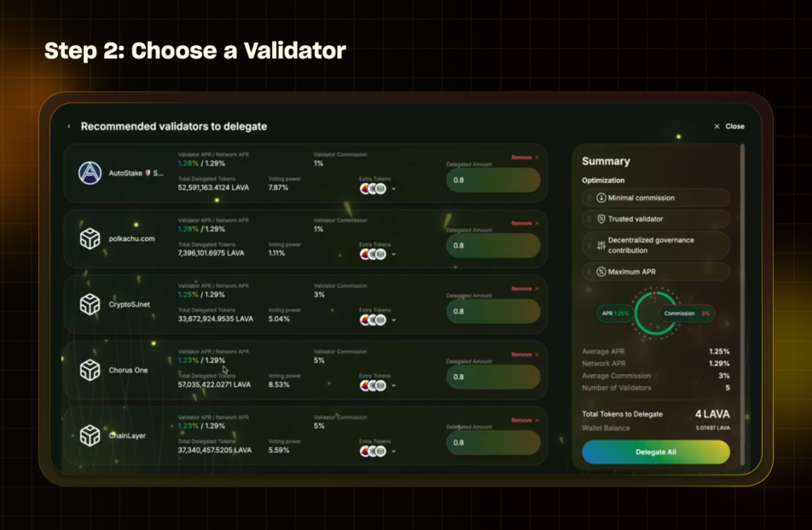Click the CryptoSJnet cube icon

tap(90, 304)
